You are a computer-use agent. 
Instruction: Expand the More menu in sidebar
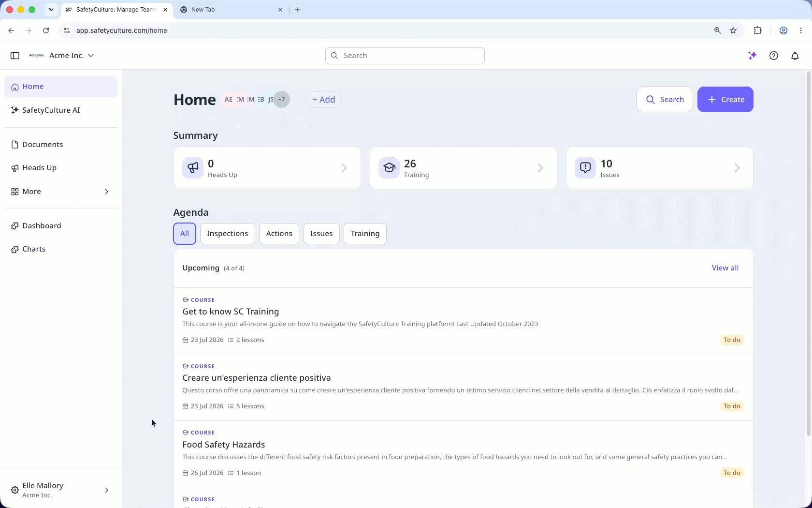[x=61, y=192]
